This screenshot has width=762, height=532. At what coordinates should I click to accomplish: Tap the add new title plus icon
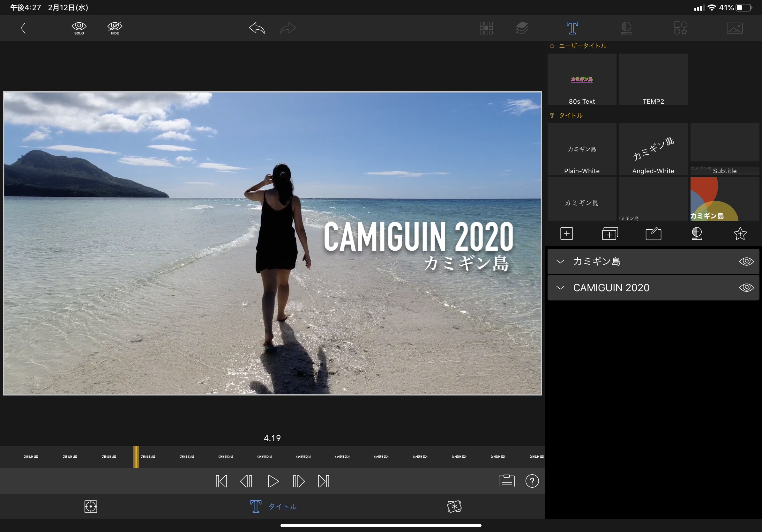point(566,233)
